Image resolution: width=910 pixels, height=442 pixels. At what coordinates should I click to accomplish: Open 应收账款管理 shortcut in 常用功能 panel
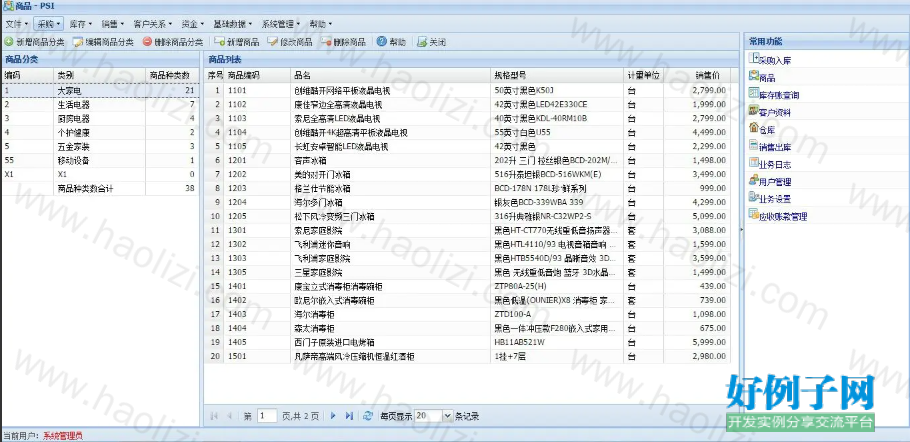pos(778,216)
